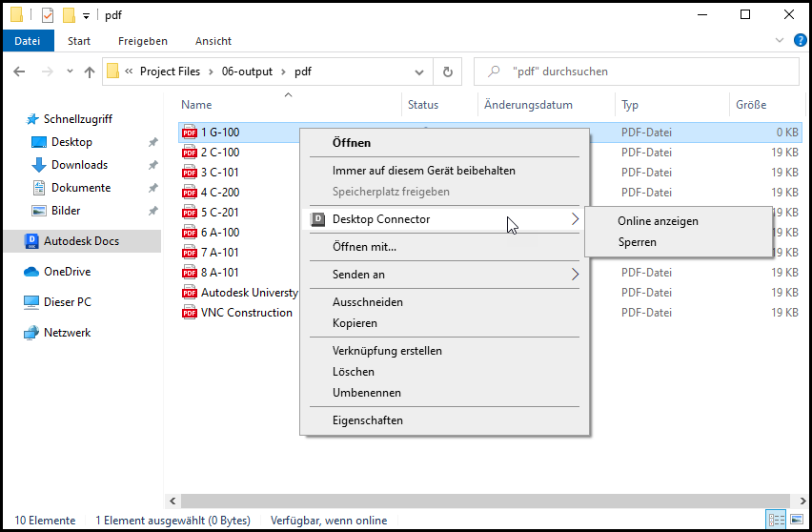Open the address bar history dropdown
Screen dimensions: 812x532
419,72
